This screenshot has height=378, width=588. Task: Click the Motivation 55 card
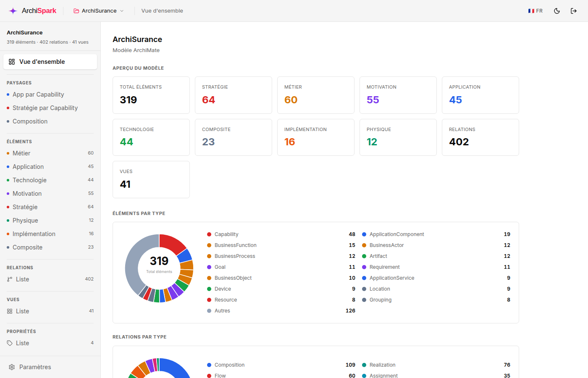tap(398, 95)
